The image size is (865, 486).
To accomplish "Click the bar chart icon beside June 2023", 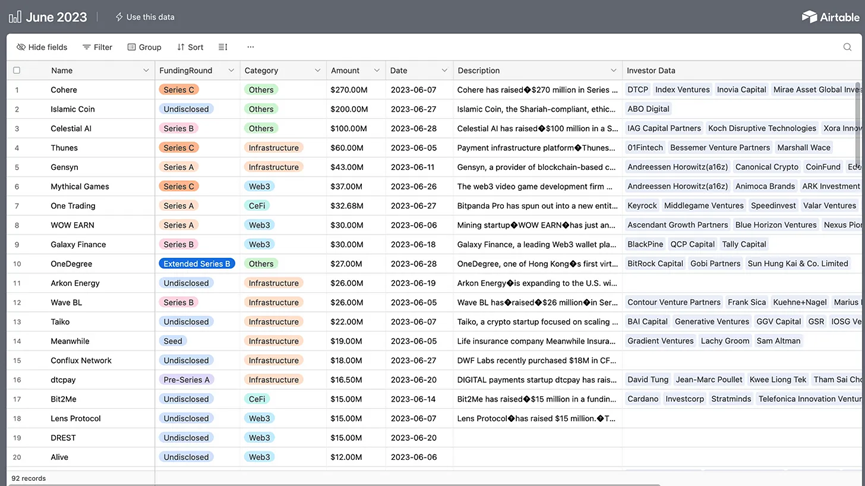I will [15, 17].
